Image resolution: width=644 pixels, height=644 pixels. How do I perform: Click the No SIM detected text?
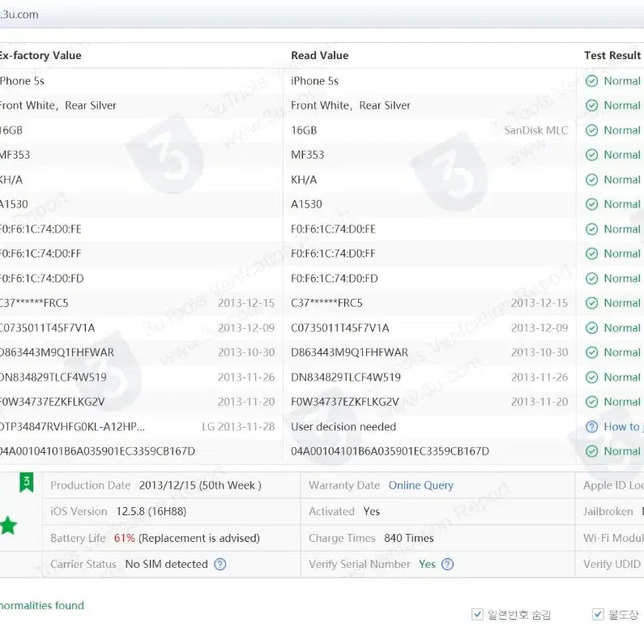click(166, 564)
